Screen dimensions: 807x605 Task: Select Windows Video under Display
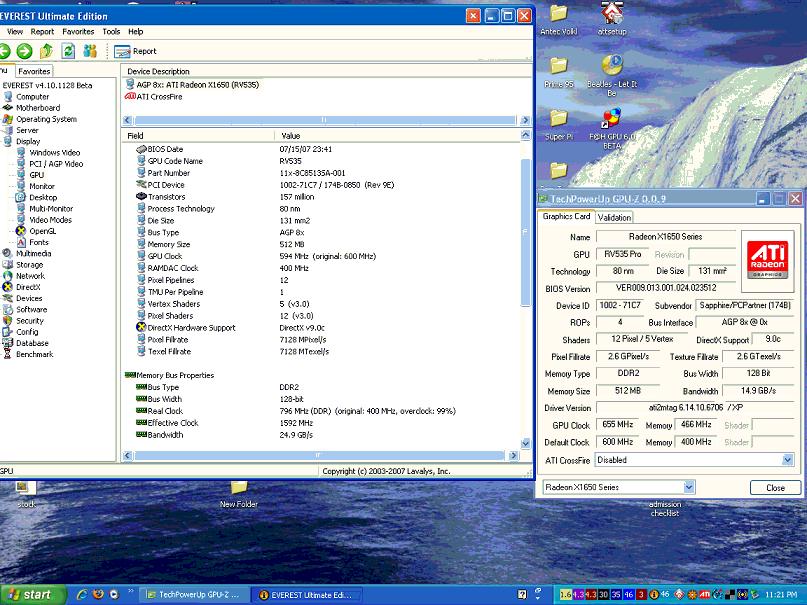(55, 153)
